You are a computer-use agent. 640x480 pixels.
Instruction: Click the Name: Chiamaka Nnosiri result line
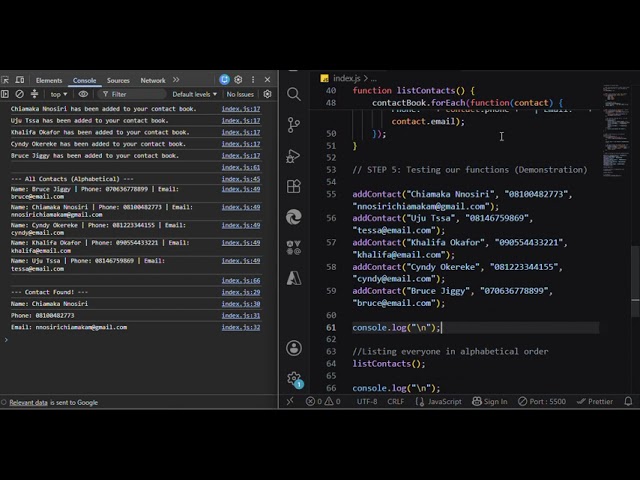point(49,304)
